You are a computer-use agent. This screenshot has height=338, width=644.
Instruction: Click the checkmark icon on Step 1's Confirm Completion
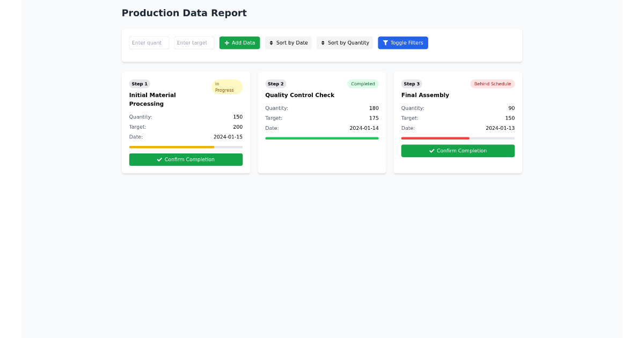click(x=159, y=159)
